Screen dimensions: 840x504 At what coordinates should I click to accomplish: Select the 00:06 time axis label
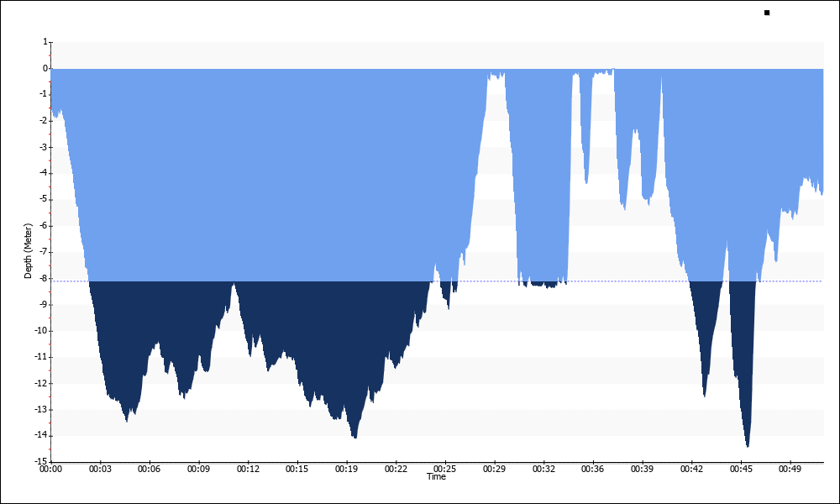click(149, 470)
